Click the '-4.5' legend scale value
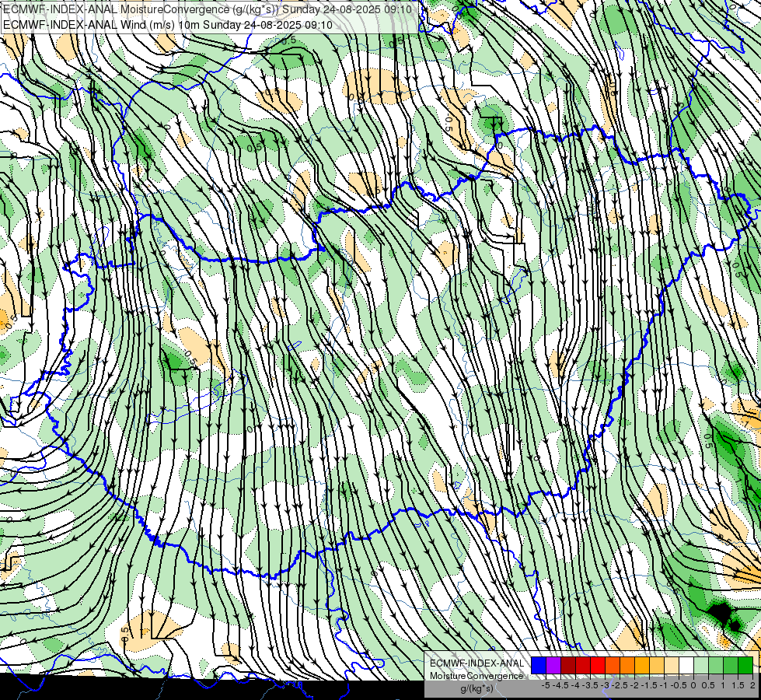The width and height of the screenshot is (761, 700). 560,685
